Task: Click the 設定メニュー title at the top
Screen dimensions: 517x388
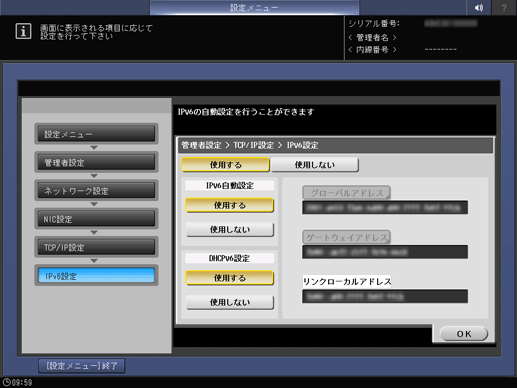Action: (254, 8)
